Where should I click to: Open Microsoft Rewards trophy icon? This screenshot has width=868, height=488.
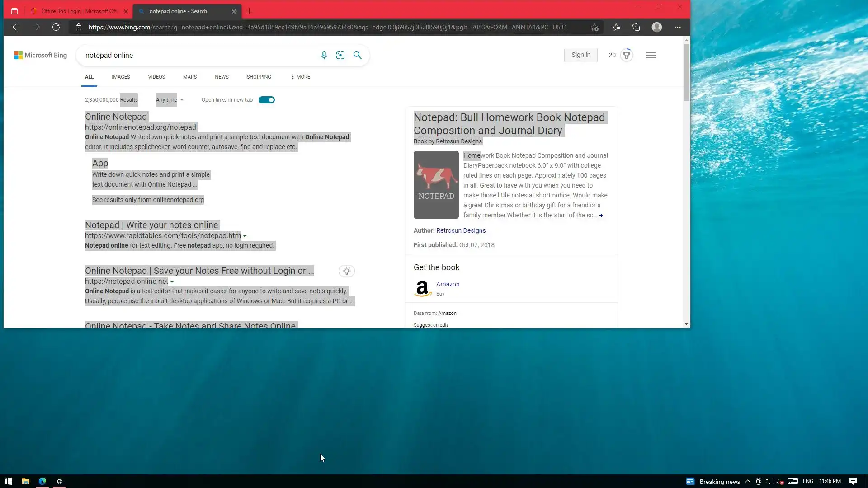coord(626,55)
